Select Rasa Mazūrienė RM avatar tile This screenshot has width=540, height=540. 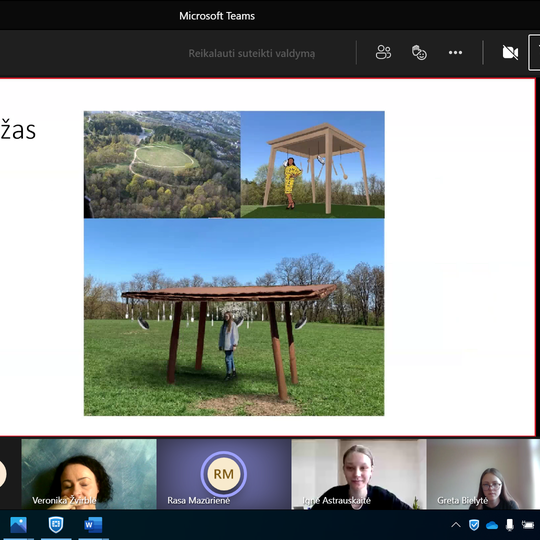(224, 474)
